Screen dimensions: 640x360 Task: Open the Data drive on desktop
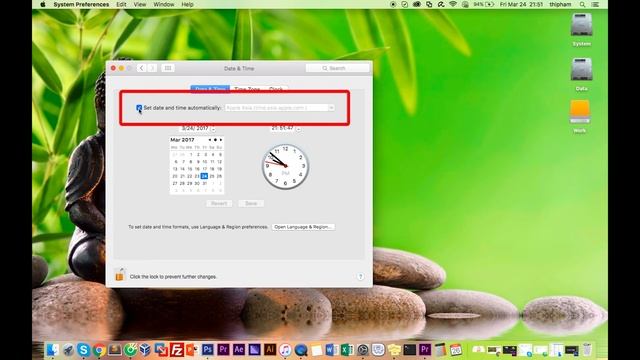click(582, 74)
